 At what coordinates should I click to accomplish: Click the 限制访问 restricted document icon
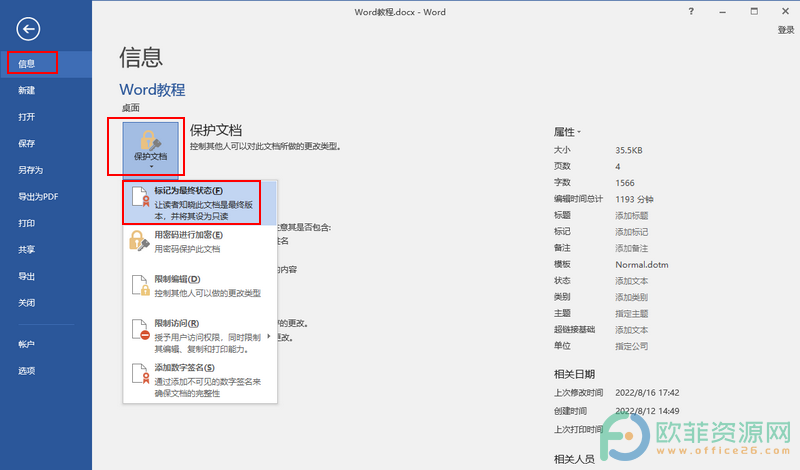140,330
